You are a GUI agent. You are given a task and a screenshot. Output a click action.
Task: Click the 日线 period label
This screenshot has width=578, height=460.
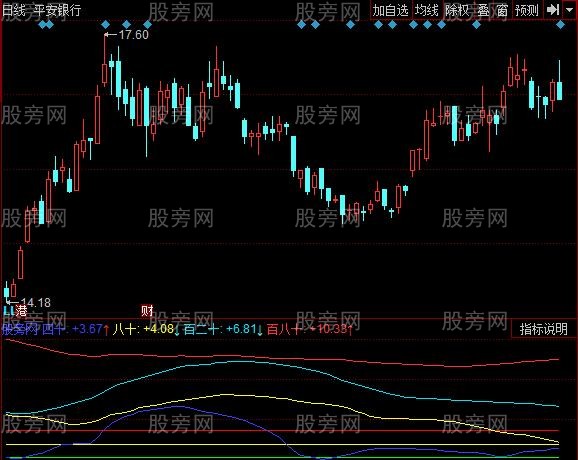coord(14,10)
